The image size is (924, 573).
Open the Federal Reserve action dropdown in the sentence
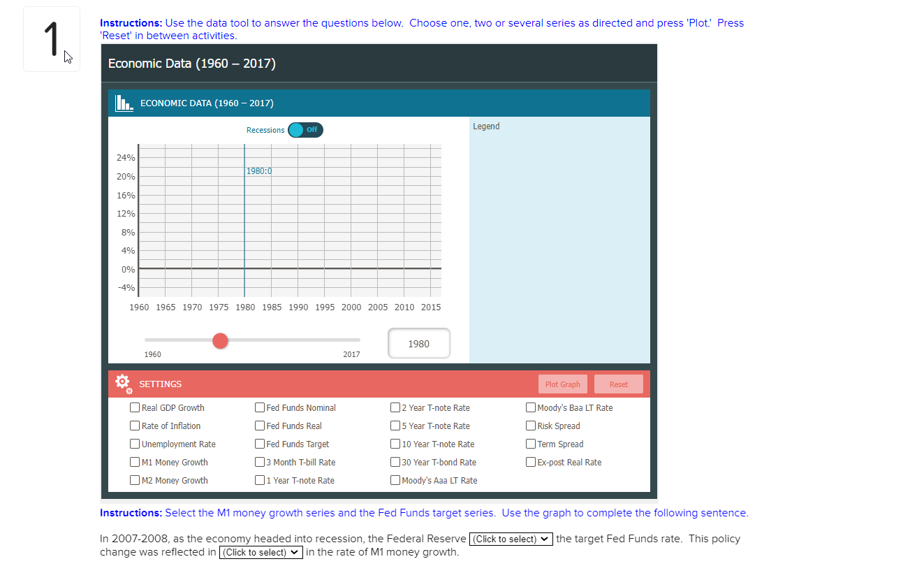511,539
